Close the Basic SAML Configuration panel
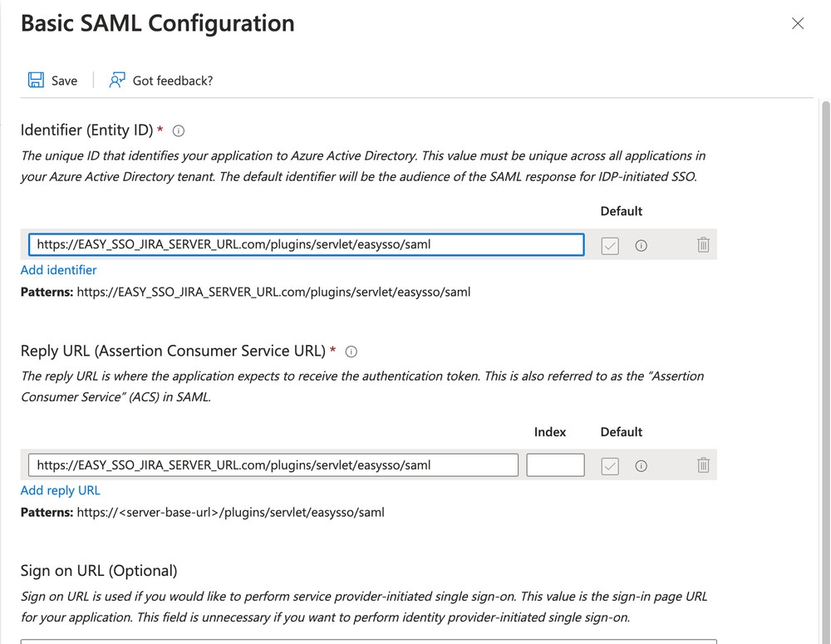The image size is (831, 644). click(798, 23)
